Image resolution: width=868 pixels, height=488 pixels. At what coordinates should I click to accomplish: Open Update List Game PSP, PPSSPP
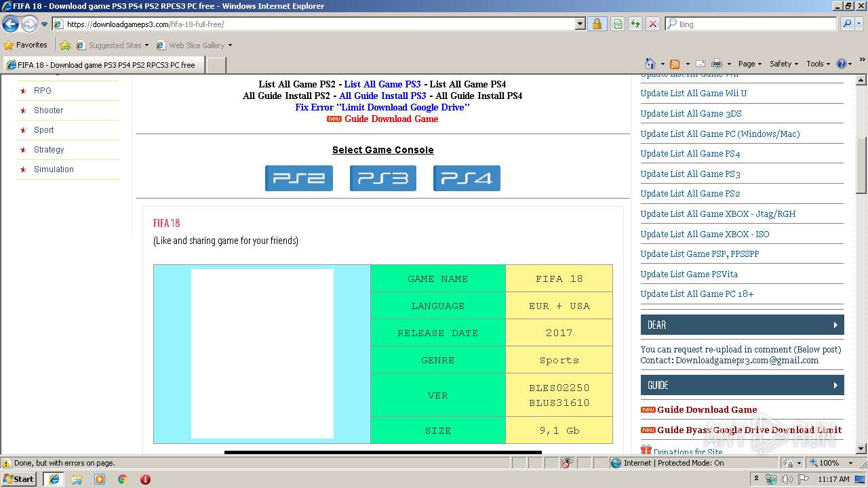tap(700, 254)
